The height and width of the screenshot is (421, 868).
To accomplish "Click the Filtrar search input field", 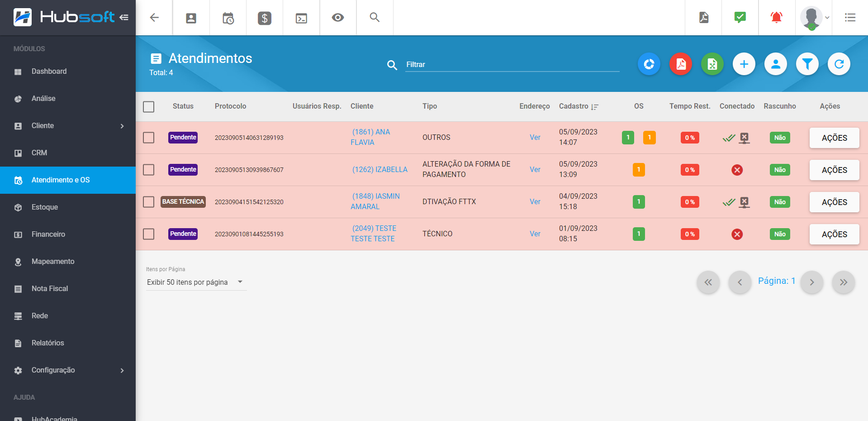I will (512, 65).
